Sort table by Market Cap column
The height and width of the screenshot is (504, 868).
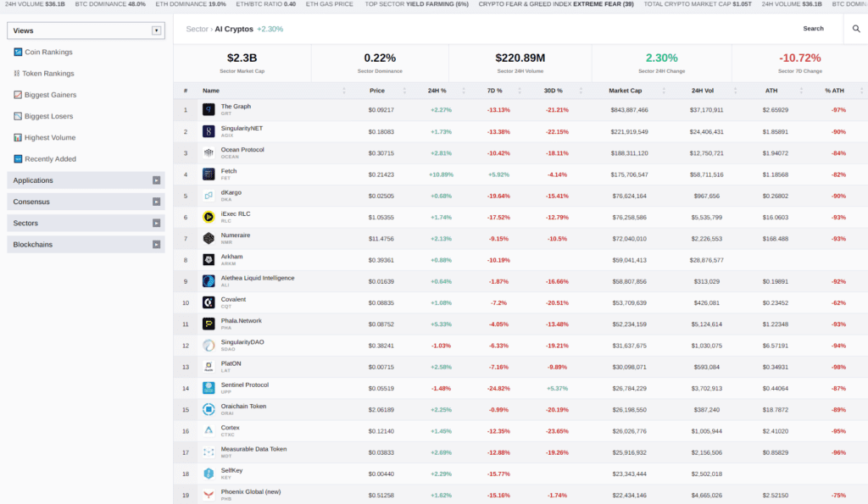(x=626, y=91)
